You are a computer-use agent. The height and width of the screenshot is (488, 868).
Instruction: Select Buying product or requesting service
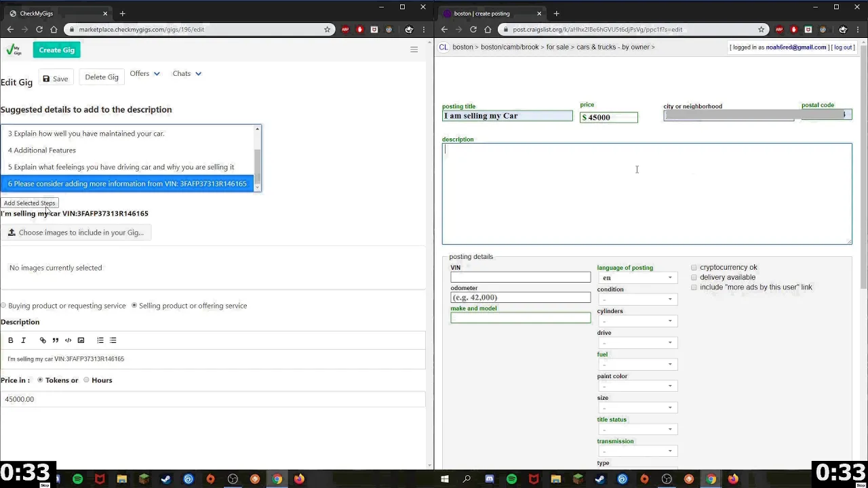pyautogui.click(x=3, y=306)
